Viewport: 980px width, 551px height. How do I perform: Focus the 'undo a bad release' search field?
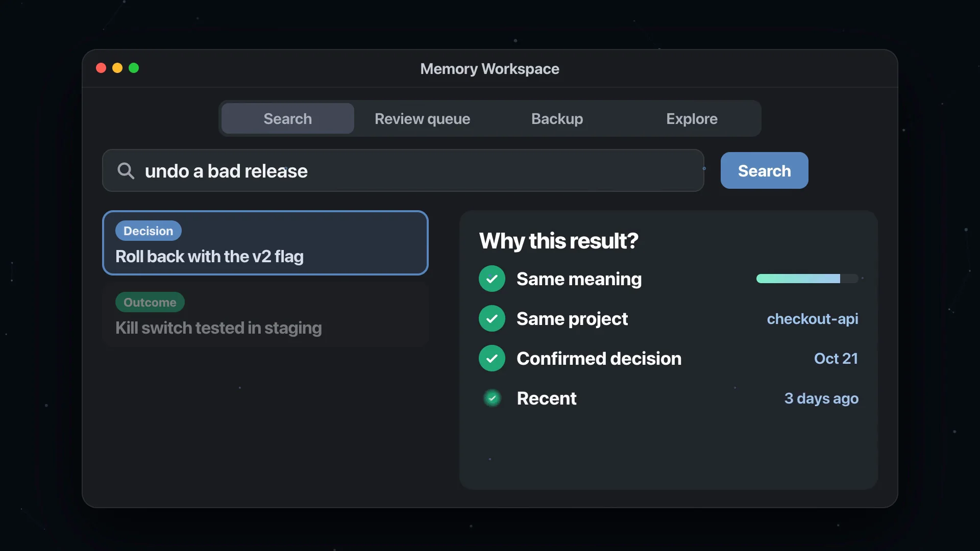click(x=403, y=170)
